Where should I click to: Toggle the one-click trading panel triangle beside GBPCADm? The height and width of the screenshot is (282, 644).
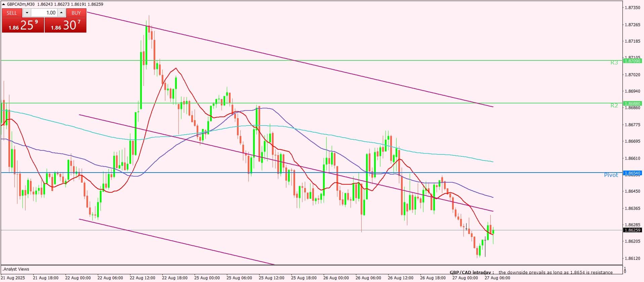point(4,4)
